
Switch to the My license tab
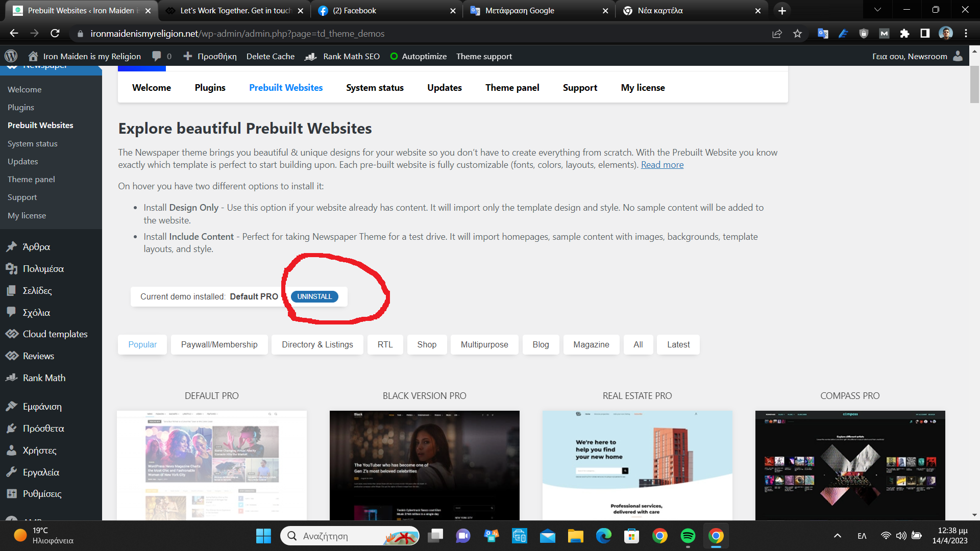point(643,88)
